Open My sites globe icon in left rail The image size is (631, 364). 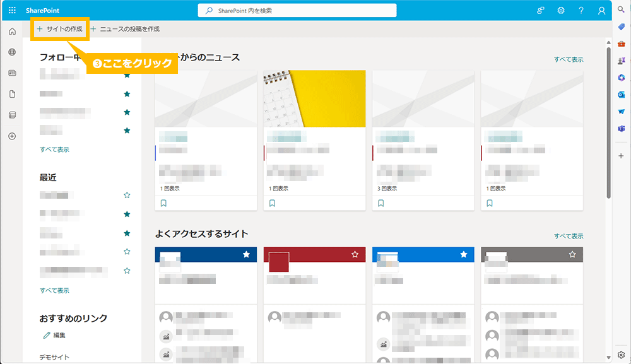[x=12, y=52]
